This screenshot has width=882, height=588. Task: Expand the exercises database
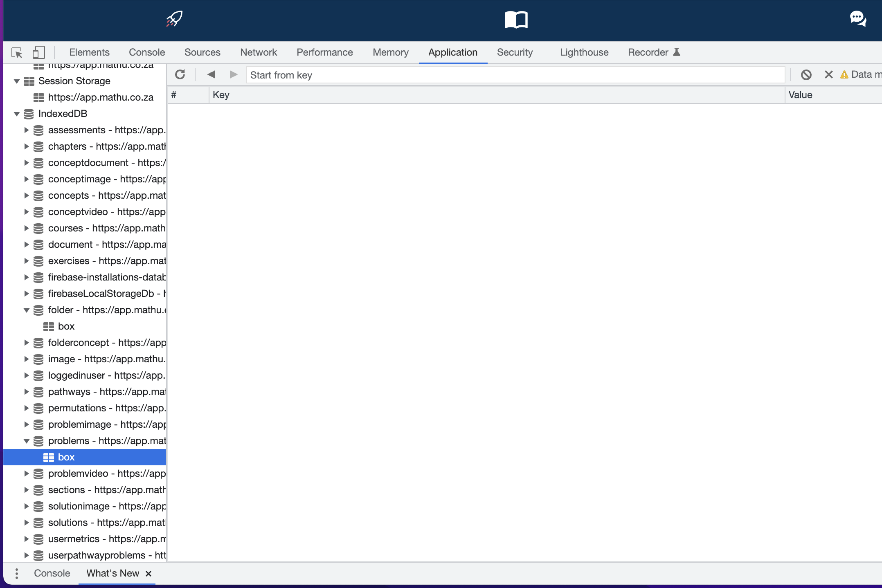(27, 261)
